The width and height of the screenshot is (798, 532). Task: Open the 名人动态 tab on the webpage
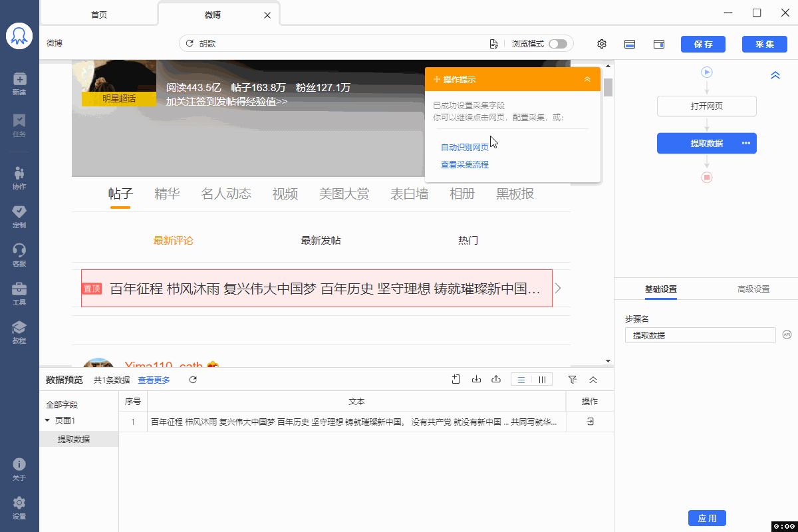pyautogui.click(x=226, y=194)
